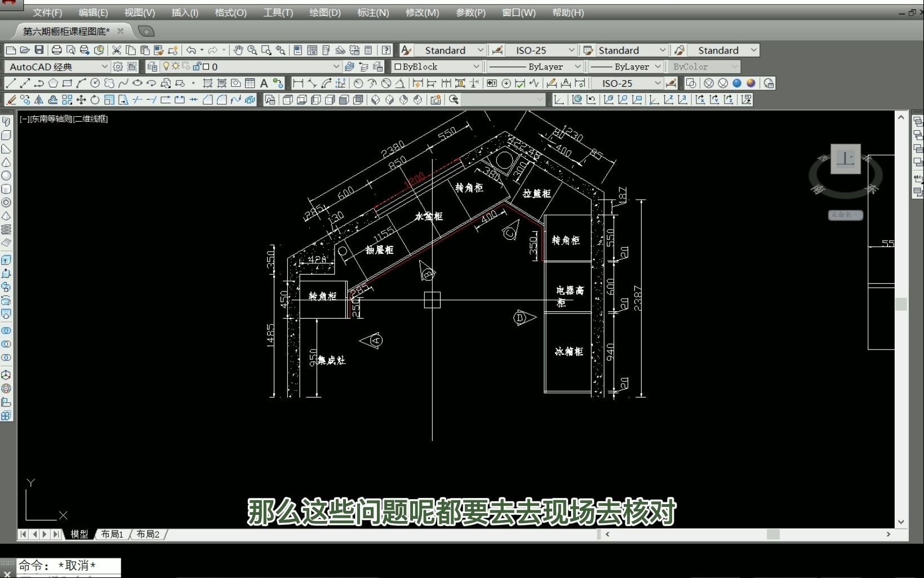Screen dimensions: 924x578
Task: Insert a Table using the table icon
Action: (250, 83)
